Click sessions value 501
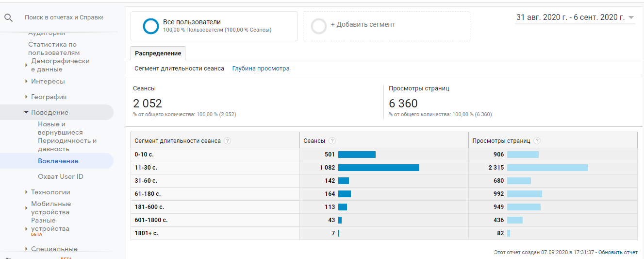The height and width of the screenshot is (259, 644). tap(330, 155)
